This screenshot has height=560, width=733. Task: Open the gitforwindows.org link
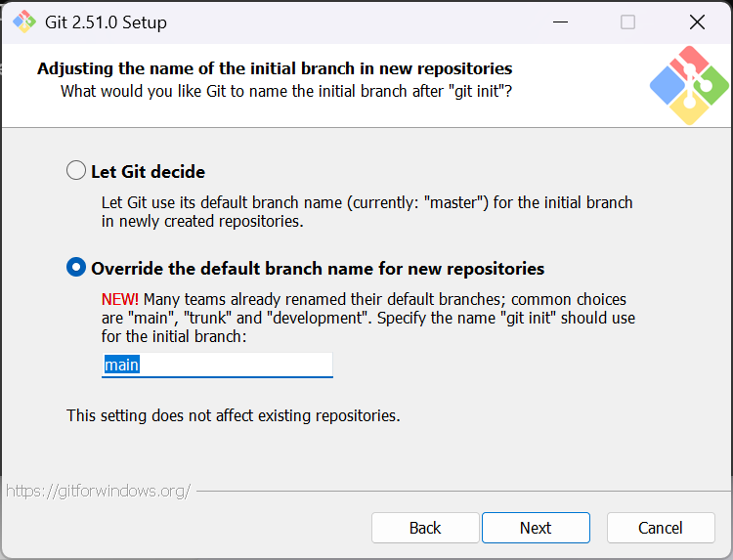click(98, 491)
